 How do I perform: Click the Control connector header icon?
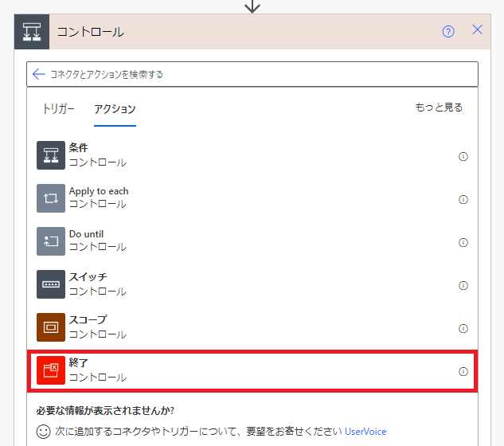pyautogui.click(x=32, y=32)
